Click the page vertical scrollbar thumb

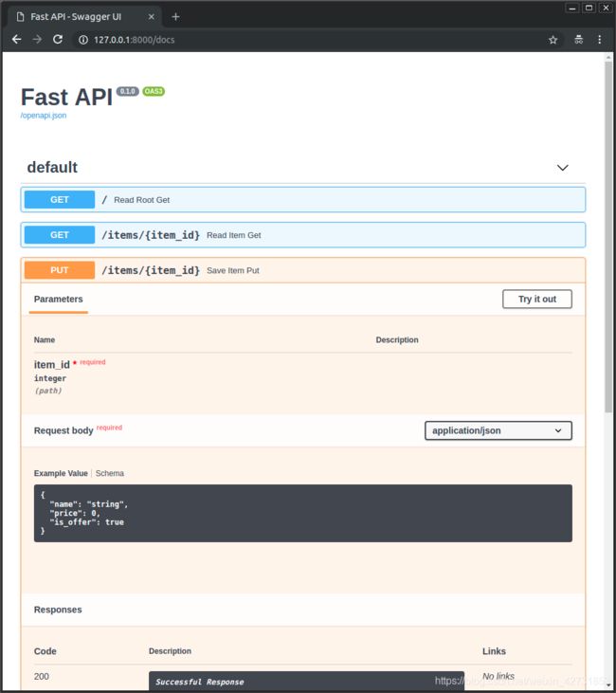608,237
